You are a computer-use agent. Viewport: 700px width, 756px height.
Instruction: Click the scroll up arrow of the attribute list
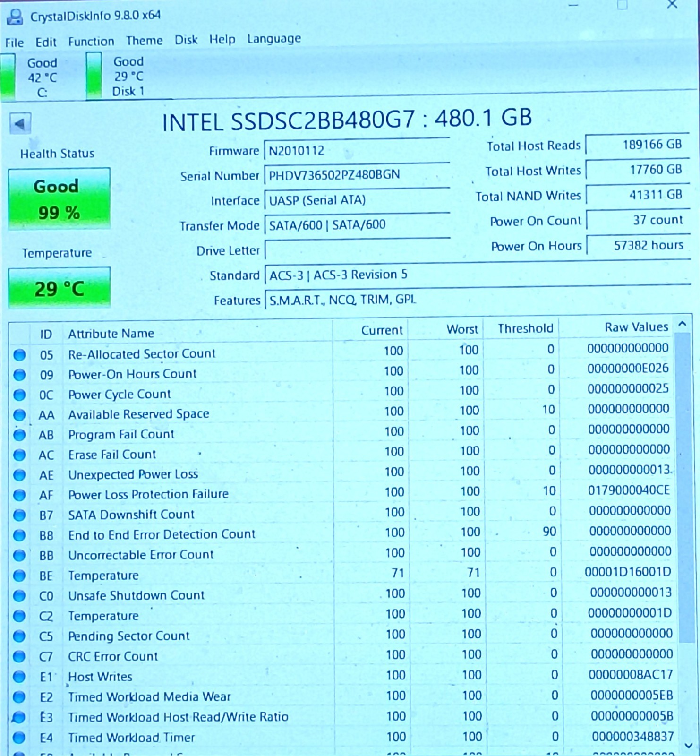pyautogui.click(x=683, y=324)
